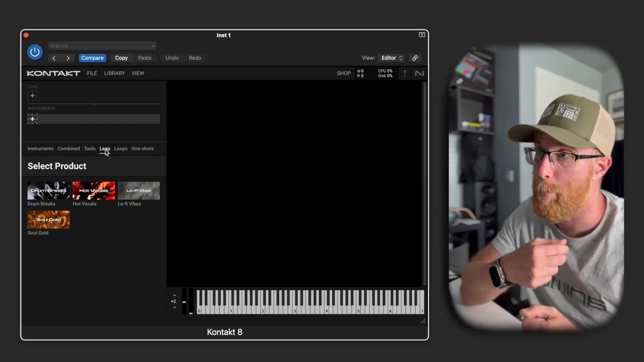Shift keyboard octave down arrow
Viewport: 644px width, 362px height.
(x=174, y=308)
